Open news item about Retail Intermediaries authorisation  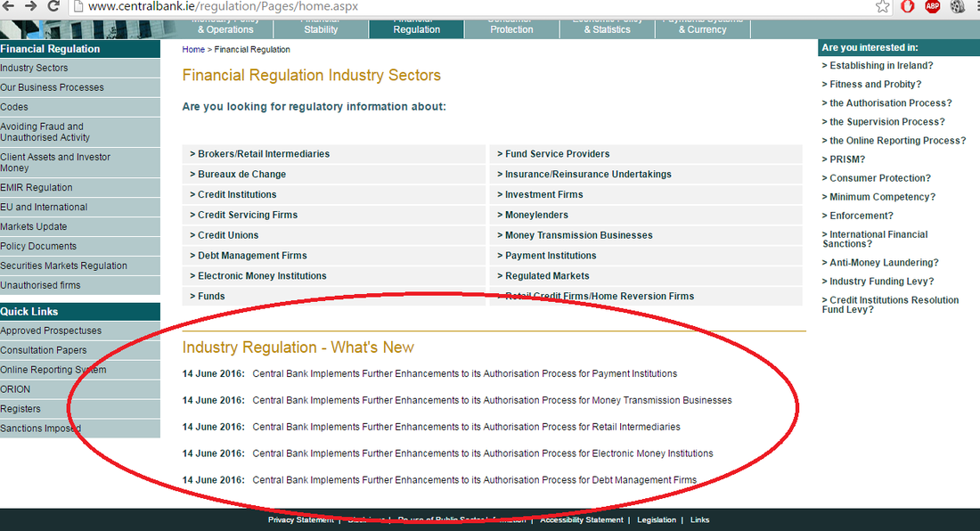click(x=466, y=427)
